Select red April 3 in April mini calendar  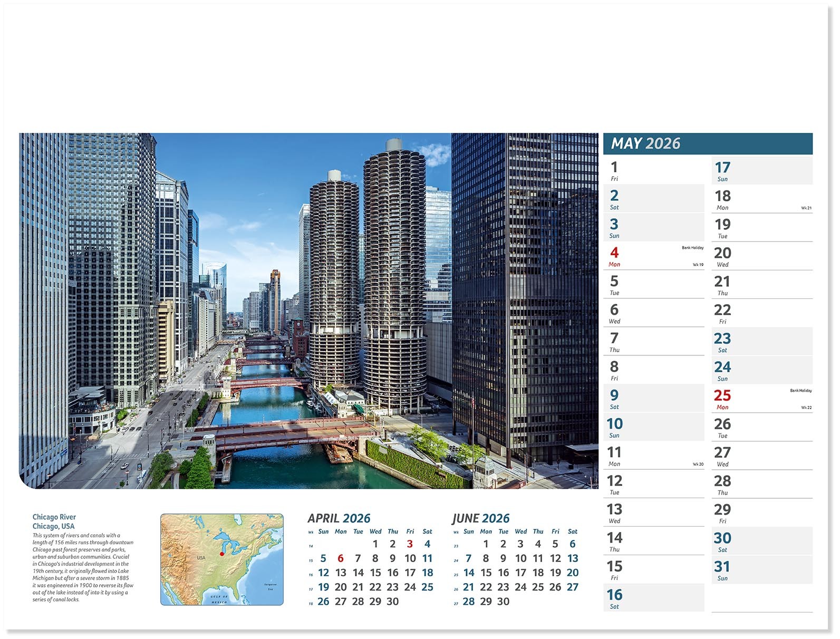point(410,544)
